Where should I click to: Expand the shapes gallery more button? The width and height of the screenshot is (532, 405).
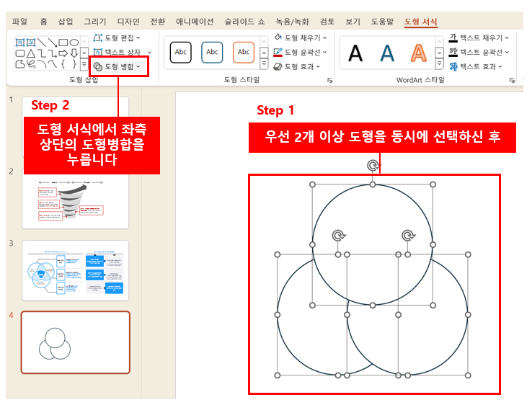click(x=84, y=63)
